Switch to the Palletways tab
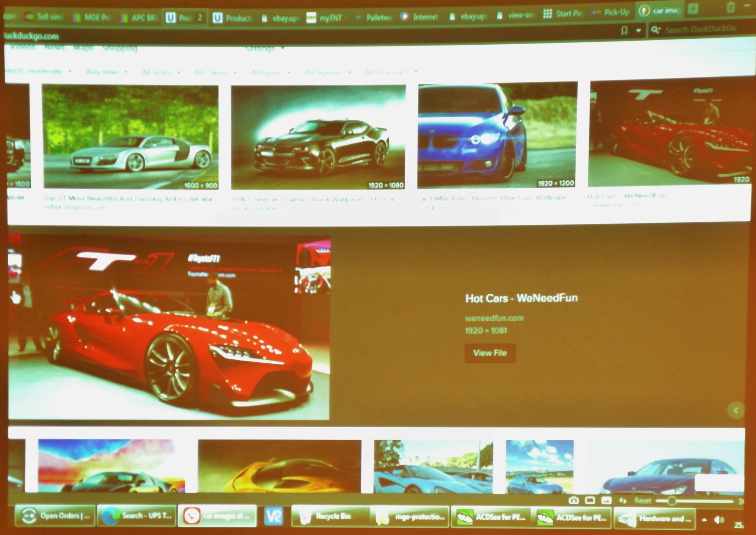Viewport: 756px width, 535px height. (x=374, y=17)
